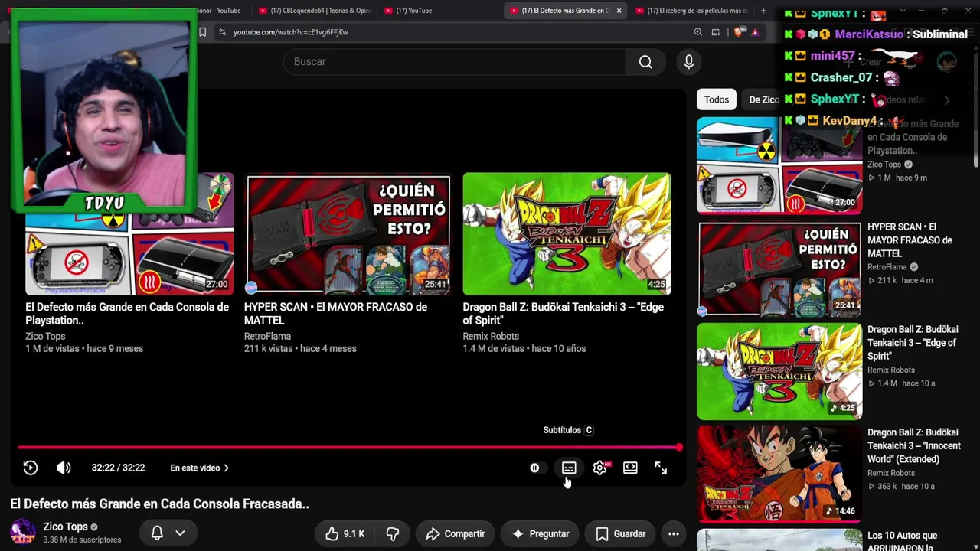Click the '3.38 M de suscriptores' text
This screenshot has width=980, height=551.
(x=82, y=540)
